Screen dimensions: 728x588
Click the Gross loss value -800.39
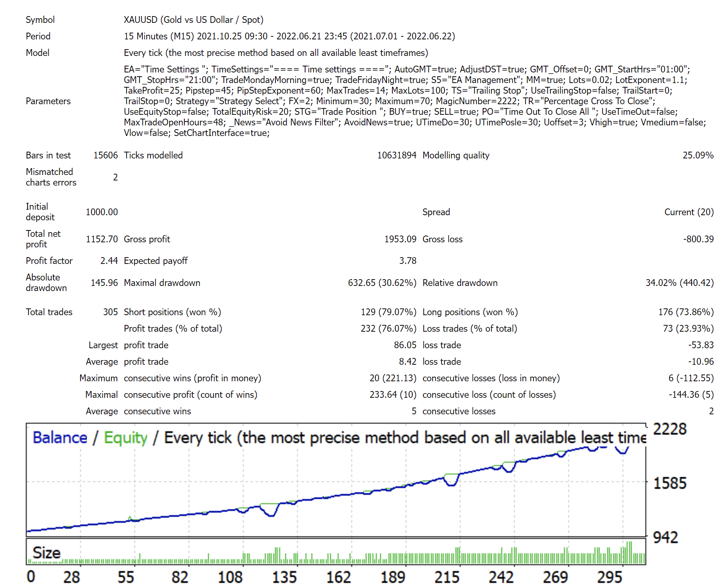click(698, 239)
